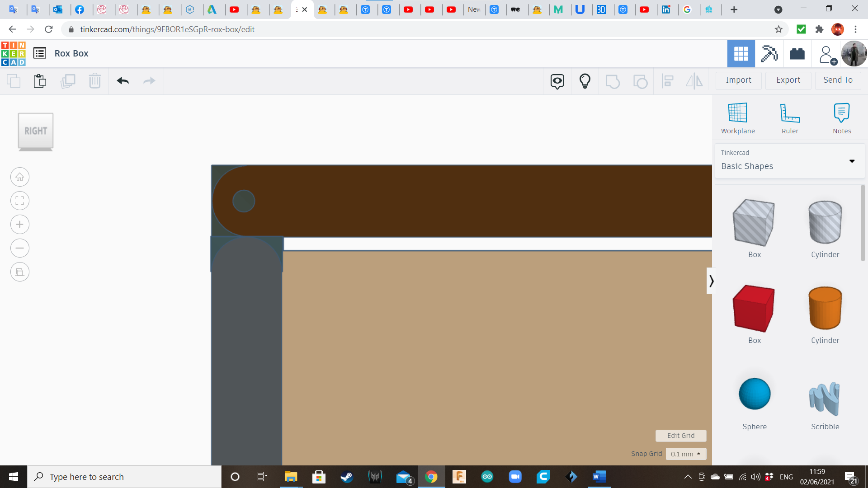
Task: Select the red Box shape
Action: pos(754,309)
